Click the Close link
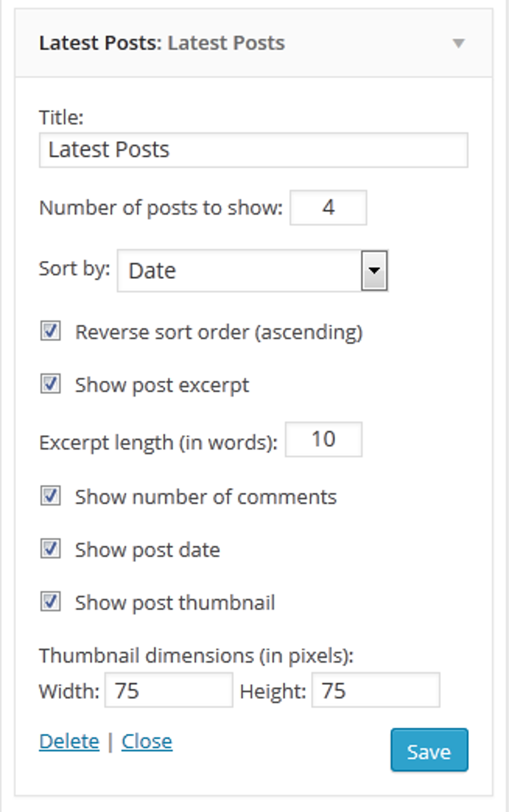Image resolution: width=509 pixels, height=812 pixels. pyautogui.click(x=147, y=742)
